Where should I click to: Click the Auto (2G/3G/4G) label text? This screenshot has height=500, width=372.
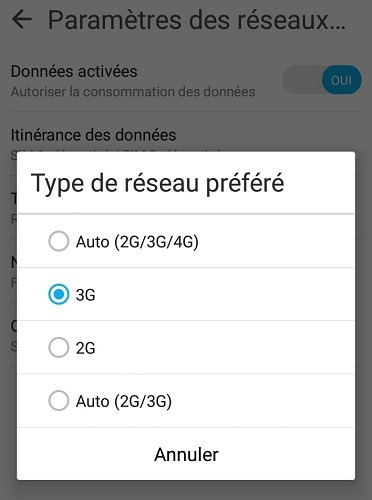click(x=137, y=242)
